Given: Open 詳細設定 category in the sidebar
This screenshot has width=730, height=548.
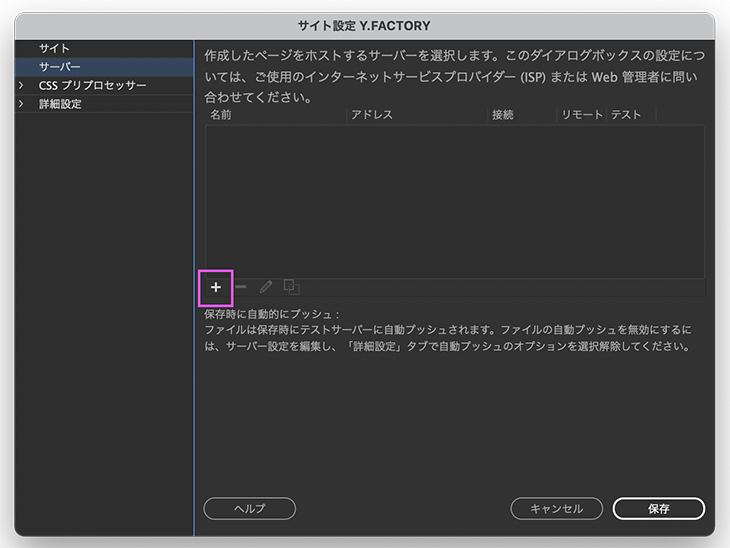Looking at the screenshot, I should pyautogui.click(x=104, y=104).
